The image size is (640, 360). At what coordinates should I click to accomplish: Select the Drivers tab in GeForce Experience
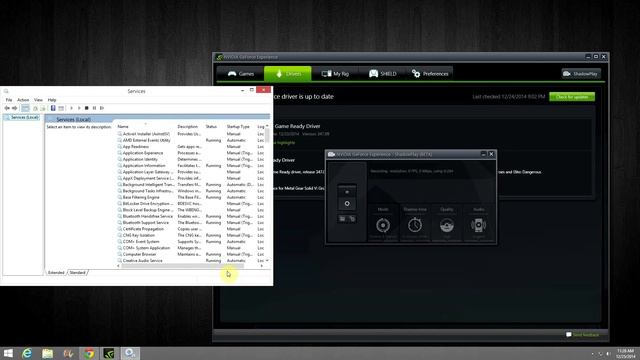tap(288, 73)
